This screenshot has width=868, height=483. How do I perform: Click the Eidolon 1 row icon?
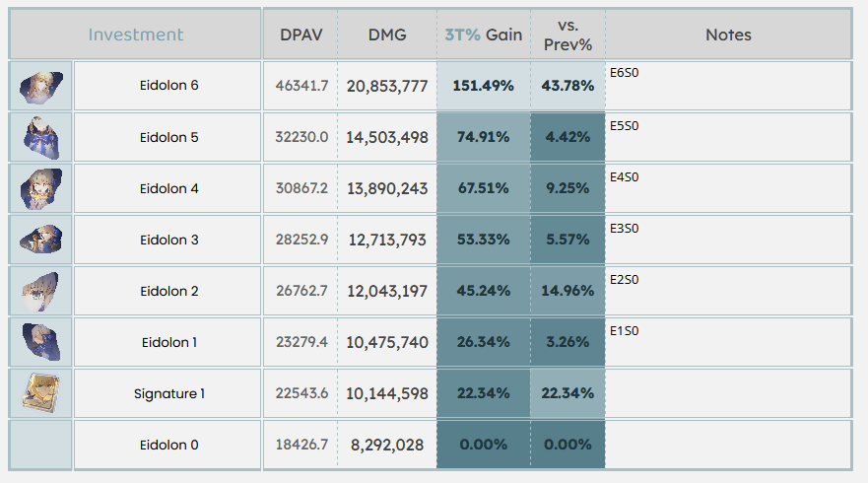[x=41, y=342]
